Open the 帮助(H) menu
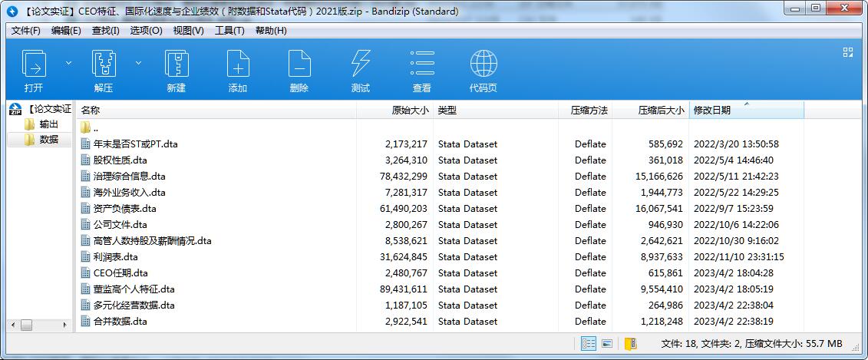 click(x=271, y=31)
